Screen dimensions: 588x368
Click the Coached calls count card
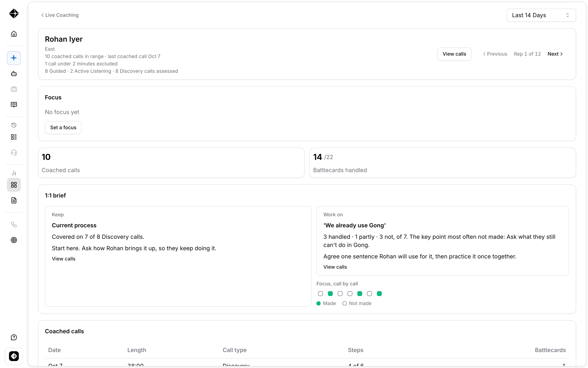[171, 163]
